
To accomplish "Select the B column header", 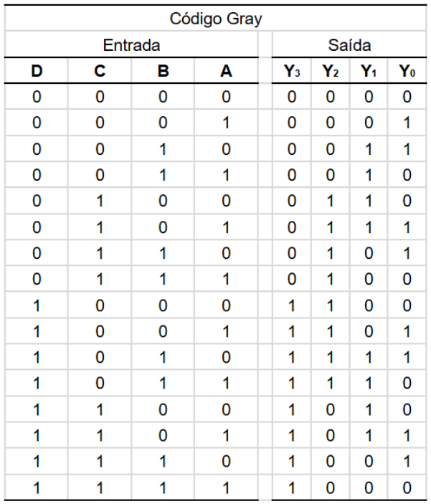I will pos(163,71).
